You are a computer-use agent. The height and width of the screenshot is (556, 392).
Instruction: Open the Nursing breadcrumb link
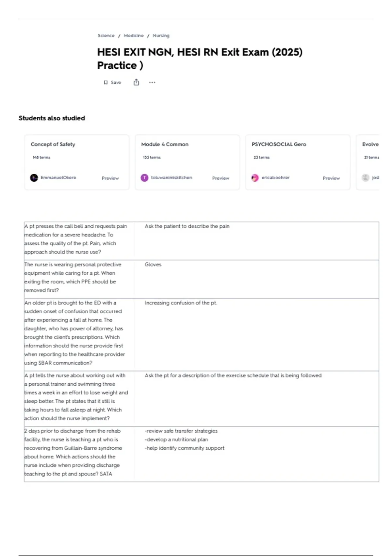161,36
